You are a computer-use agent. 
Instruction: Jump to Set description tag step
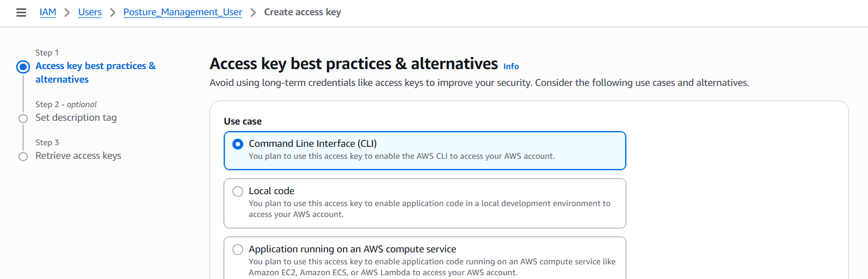(x=76, y=117)
